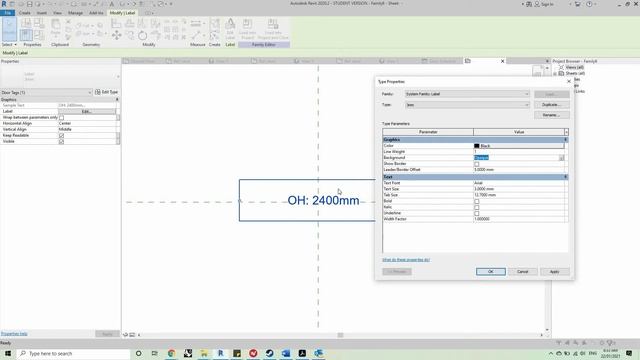The height and width of the screenshot is (360, 640).
Task: Click the Windows Start button
Action: [x=8, y=353]
